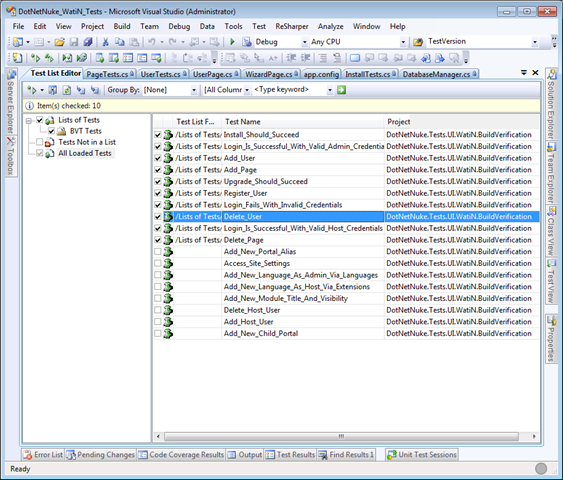This screenshot has width=563, height=480.
Task: Click the Add/Remove Columns icon in the Test List Editor toolbar
Action: click(53, 90)
